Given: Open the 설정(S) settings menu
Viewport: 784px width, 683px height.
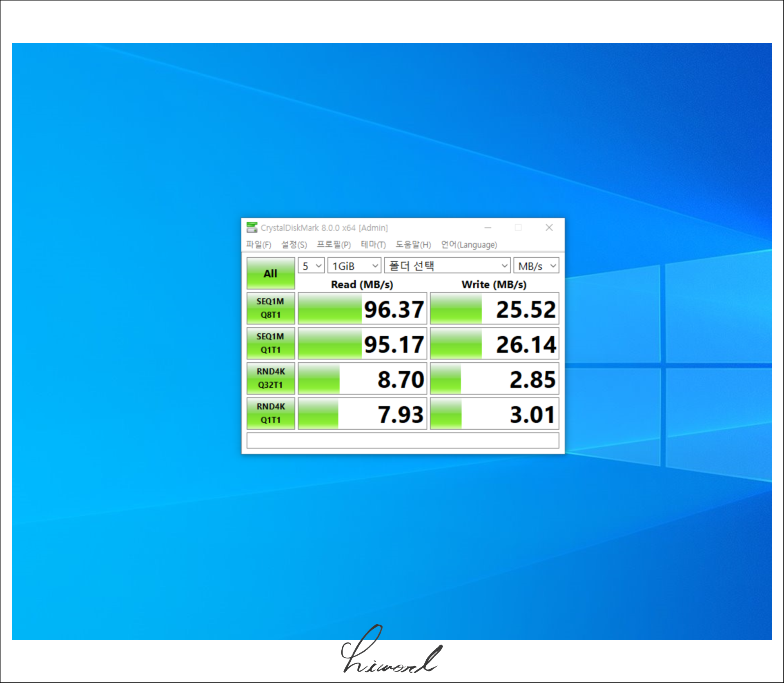Looking at the screenshot, I should click(294, 245).
